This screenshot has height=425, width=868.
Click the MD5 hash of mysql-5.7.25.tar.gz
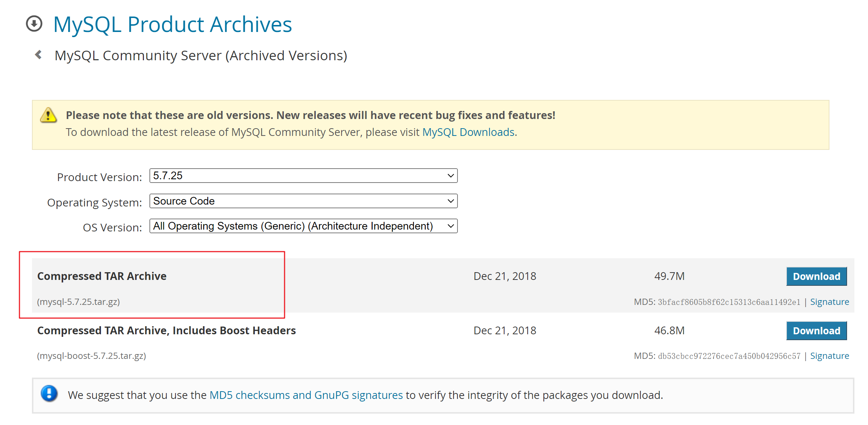pyautogui.click(x=728, y=302)
